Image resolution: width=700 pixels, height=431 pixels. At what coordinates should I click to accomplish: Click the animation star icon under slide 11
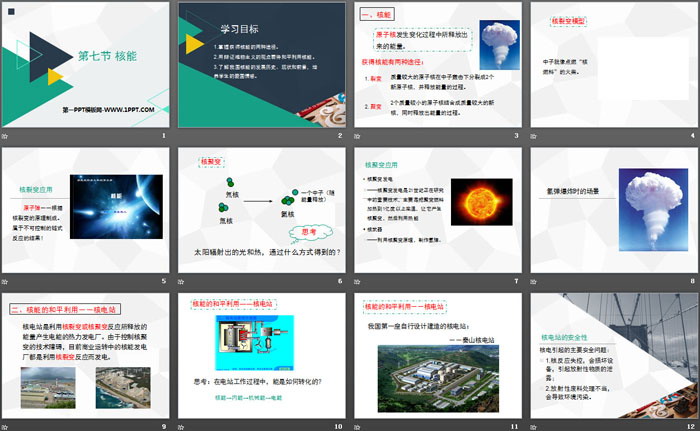357,427
